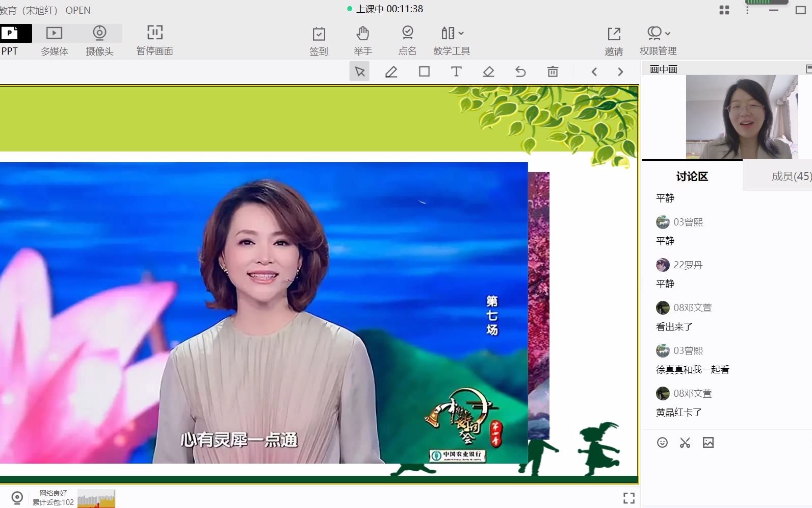Select the pointer cursor tool
Viewport: 812px width, 508px height.
click(359, 71)
